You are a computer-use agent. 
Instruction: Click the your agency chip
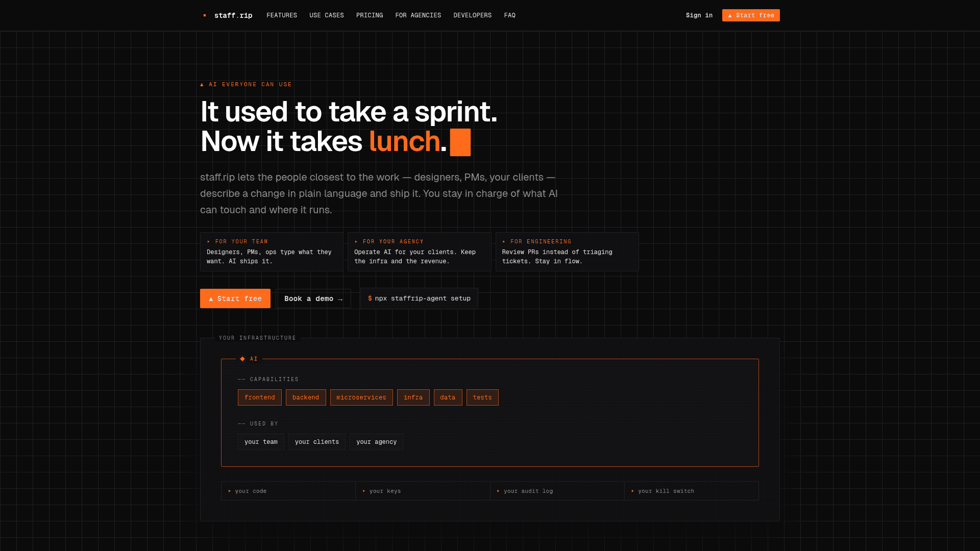pyautogui.click(x=377, y=442)
